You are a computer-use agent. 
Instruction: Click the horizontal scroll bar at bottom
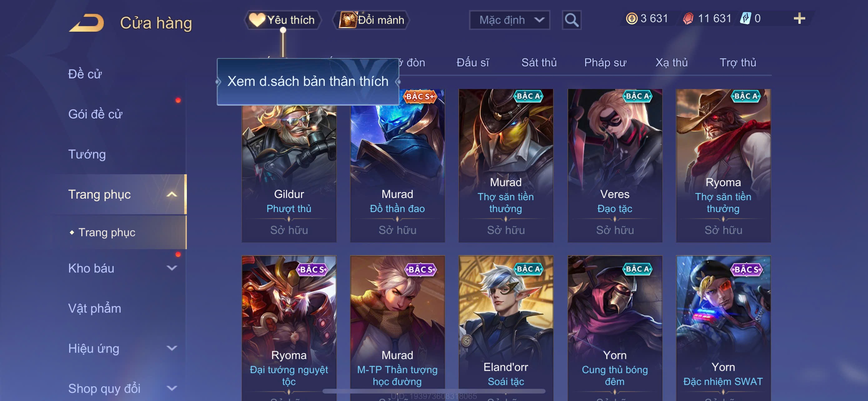(434, 391)
